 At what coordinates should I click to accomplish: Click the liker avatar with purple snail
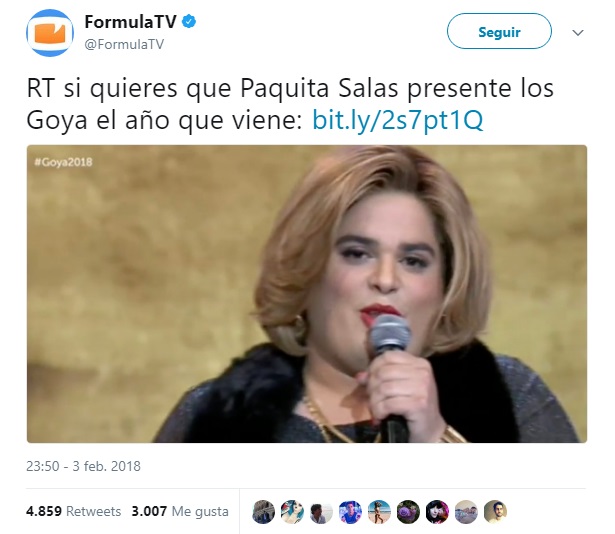pyautogui.click(x=408, y=512)
